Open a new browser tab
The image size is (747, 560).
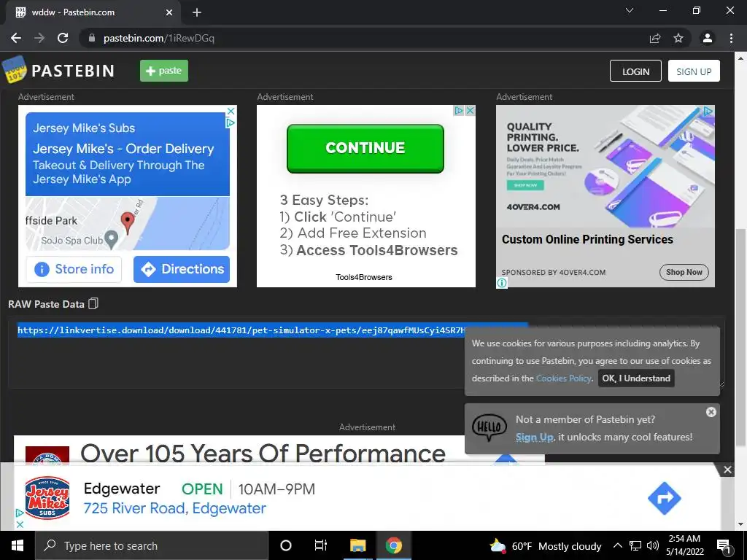point(197,12)
